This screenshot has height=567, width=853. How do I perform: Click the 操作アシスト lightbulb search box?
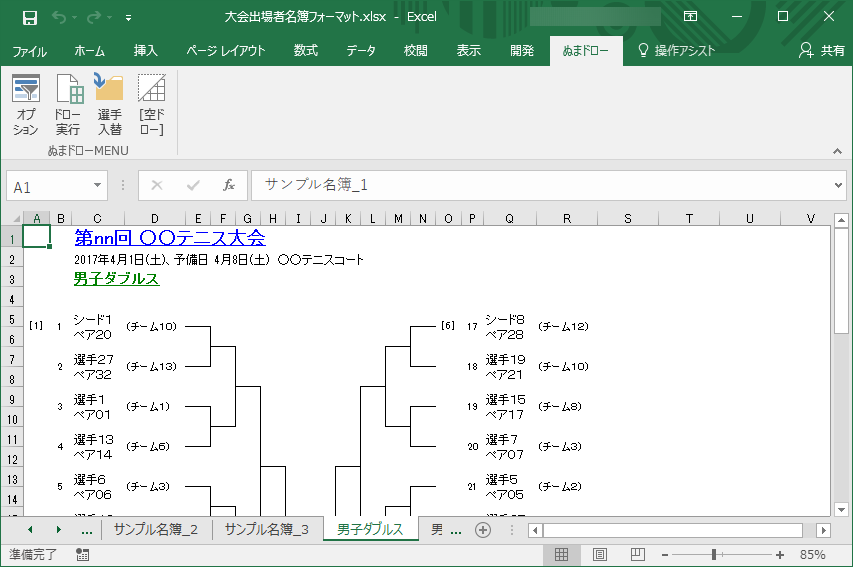coord(676,51)
